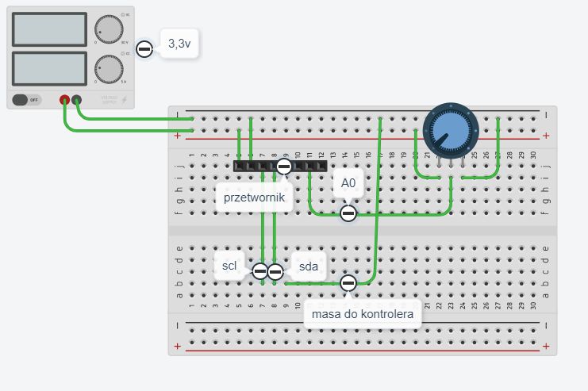Image resolution: width=588 pixels, height=391 pixels.
Task: Click the black pin header connector
Action: coord(280,166)
